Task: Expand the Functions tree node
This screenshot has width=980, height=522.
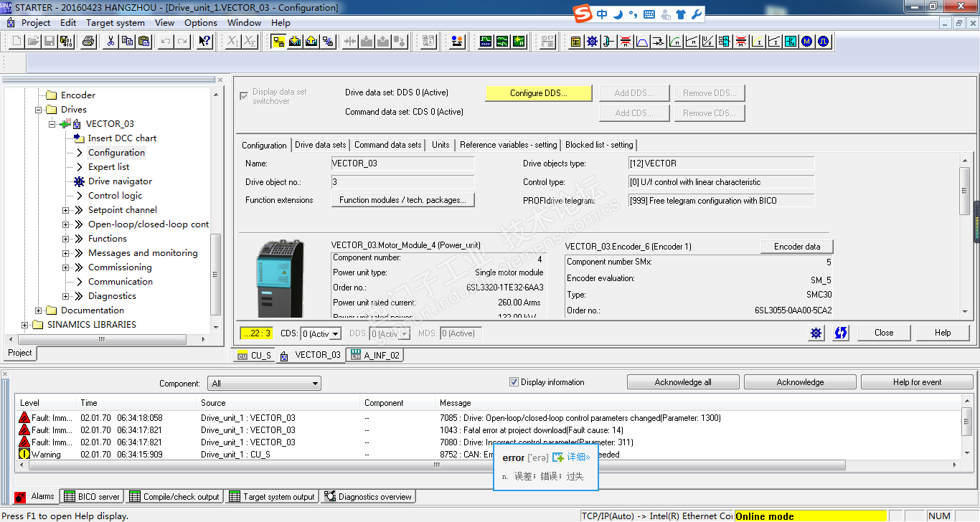Action: (x=66, y=239)
